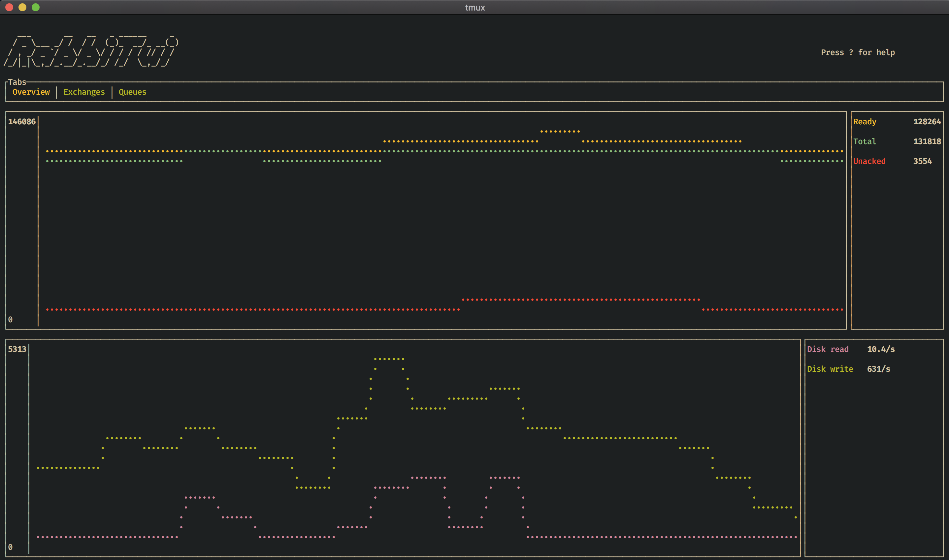Click the 146086 max value label
Image resolution: width=949 pixels, height=560 pixels.
(x=23, y=121)
